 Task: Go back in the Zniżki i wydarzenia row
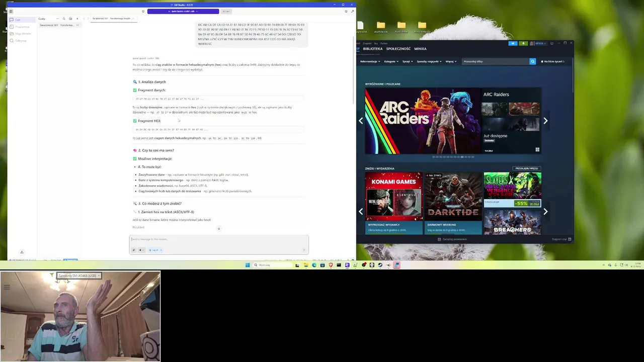tap(361, 212)
